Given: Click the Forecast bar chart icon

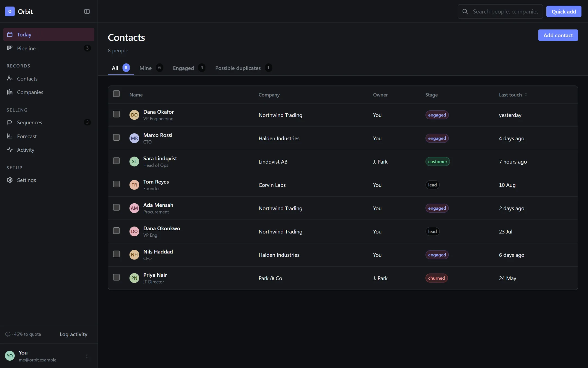Looking at the screenshot, I should coord(10,136).
